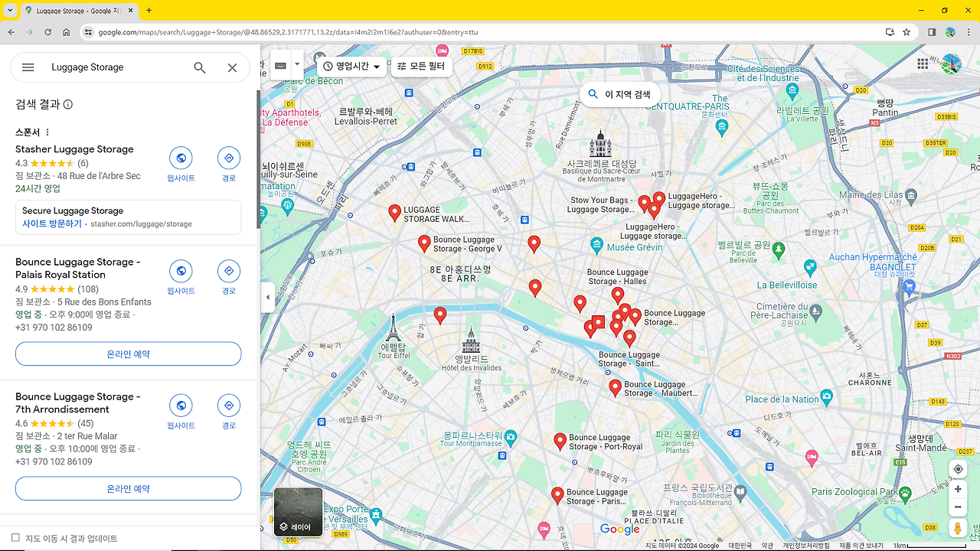Image resolution: width=980 pixels, height=551 pixels.
Task: Book online for Bounce Palais Royal Station
Action: (129, 354)
